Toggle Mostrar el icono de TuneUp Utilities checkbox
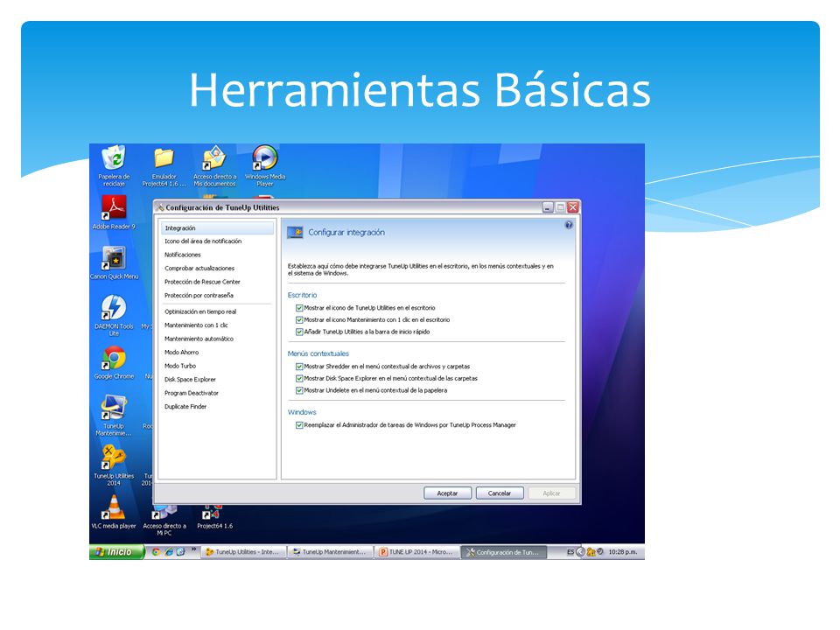Image resolution: width=840 pixels, height=630 pixels. [299, 308]
